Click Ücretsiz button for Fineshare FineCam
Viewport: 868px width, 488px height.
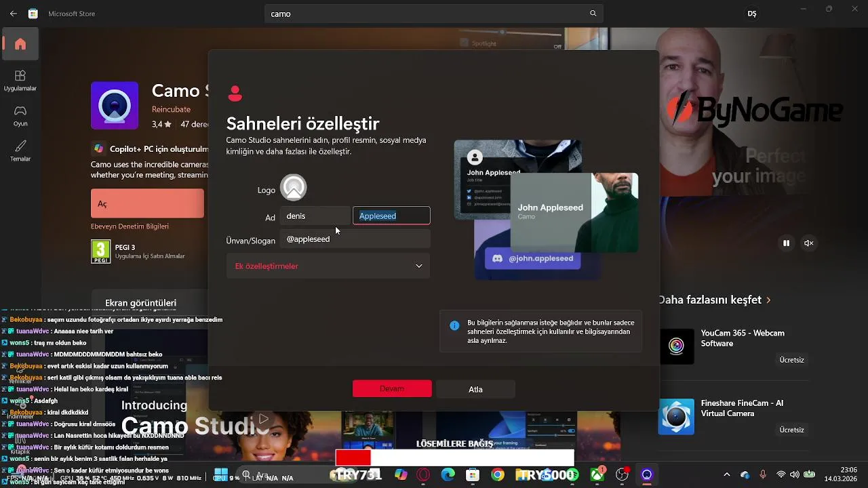coord(791,430)
